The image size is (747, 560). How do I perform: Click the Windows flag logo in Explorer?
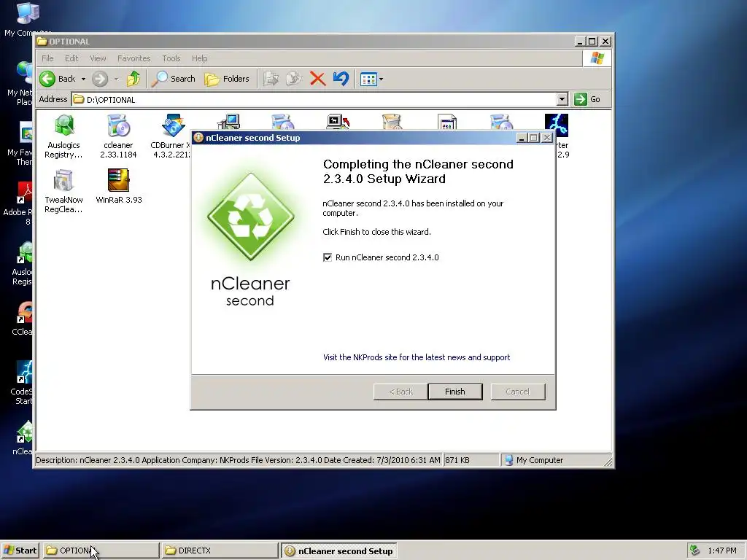(597, 58)
